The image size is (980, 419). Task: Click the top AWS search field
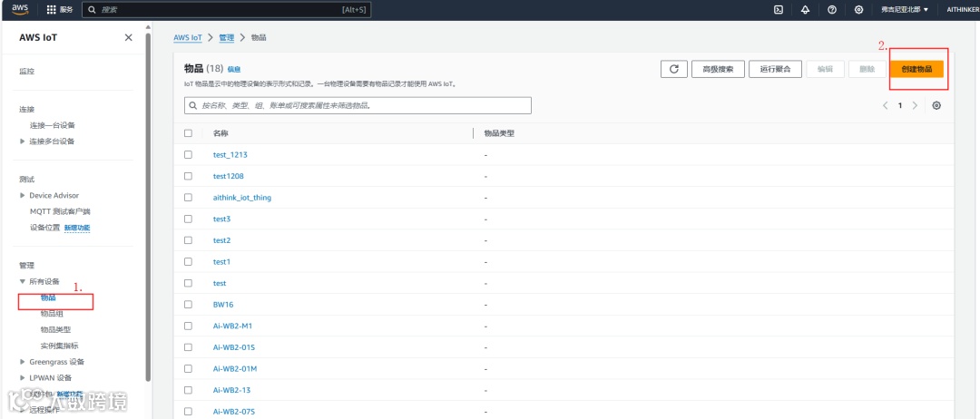(x=227, y=10)
